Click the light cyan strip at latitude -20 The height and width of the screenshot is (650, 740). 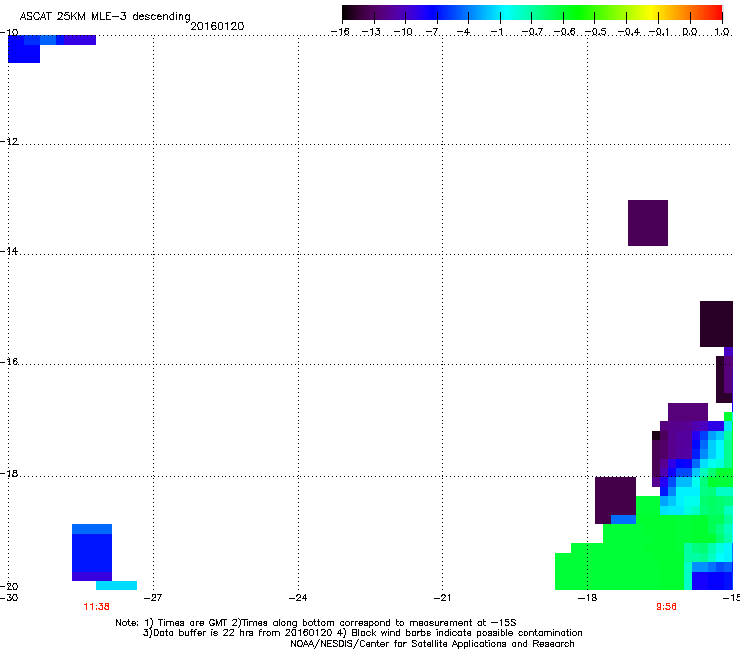click(x=117, y=585)
